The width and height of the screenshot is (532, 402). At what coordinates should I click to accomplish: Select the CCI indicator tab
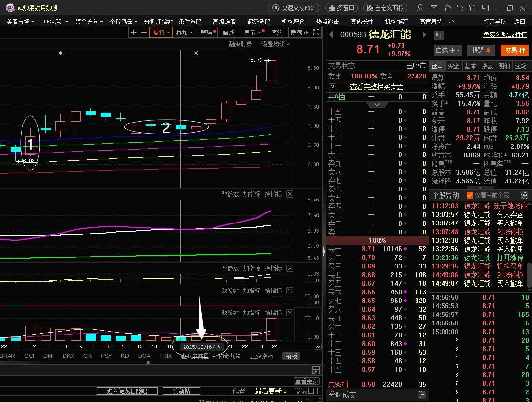30,356
